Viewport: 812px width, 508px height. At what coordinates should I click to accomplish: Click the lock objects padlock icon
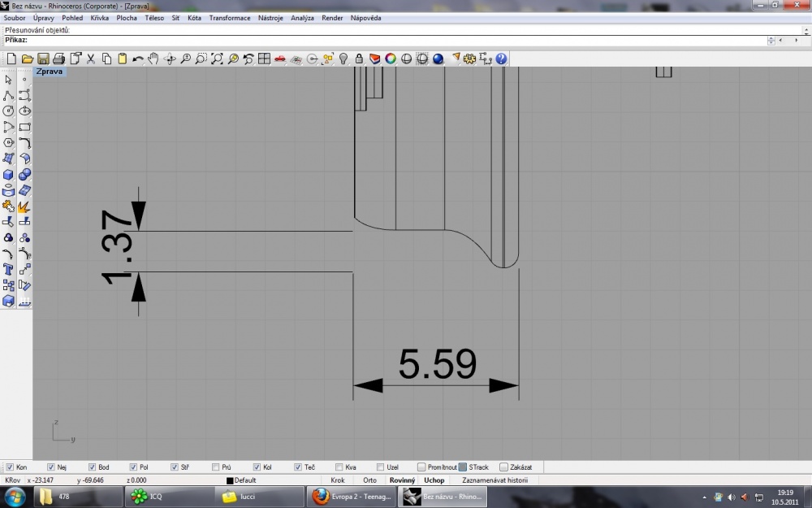(359, 59)
